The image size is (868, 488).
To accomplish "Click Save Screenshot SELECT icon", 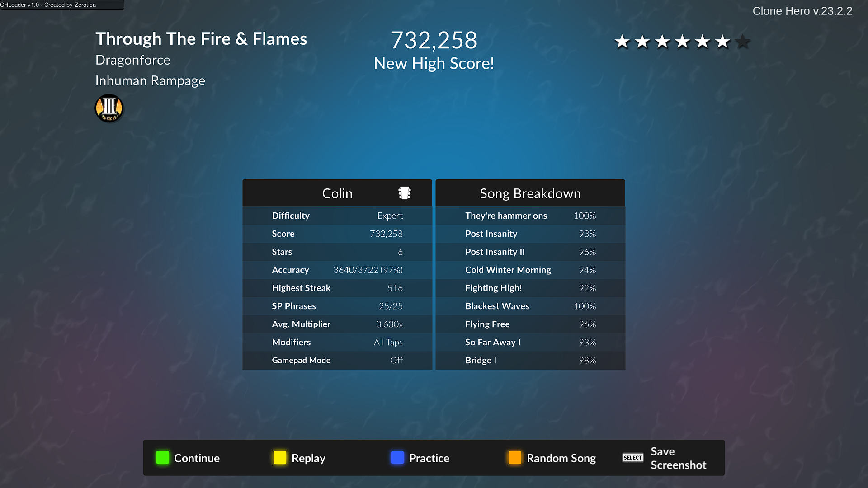I will [x=633, y=458].
